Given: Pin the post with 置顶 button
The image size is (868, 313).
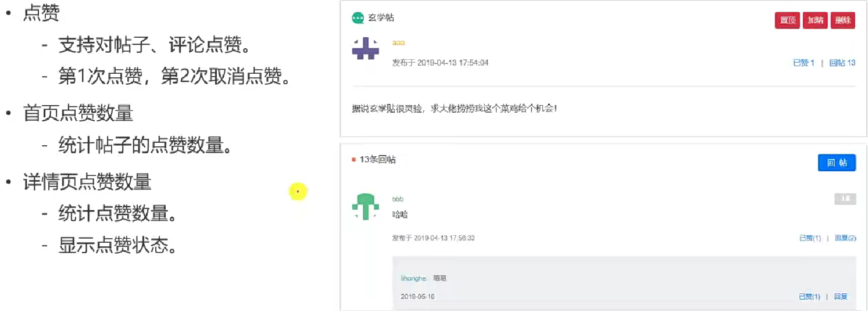Looking at the screenshot, I should pos(787,20).
